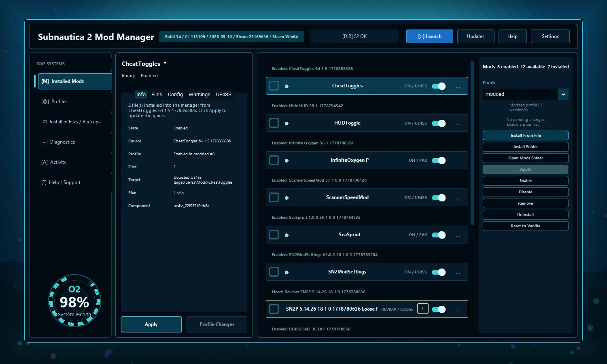
Task: Click the Updates button
Action: (475, 36)
